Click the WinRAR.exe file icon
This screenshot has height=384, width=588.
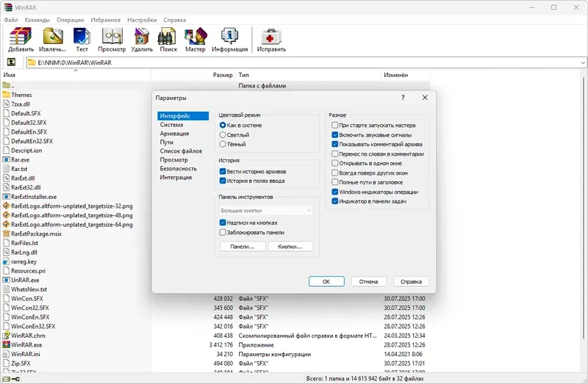6,344
